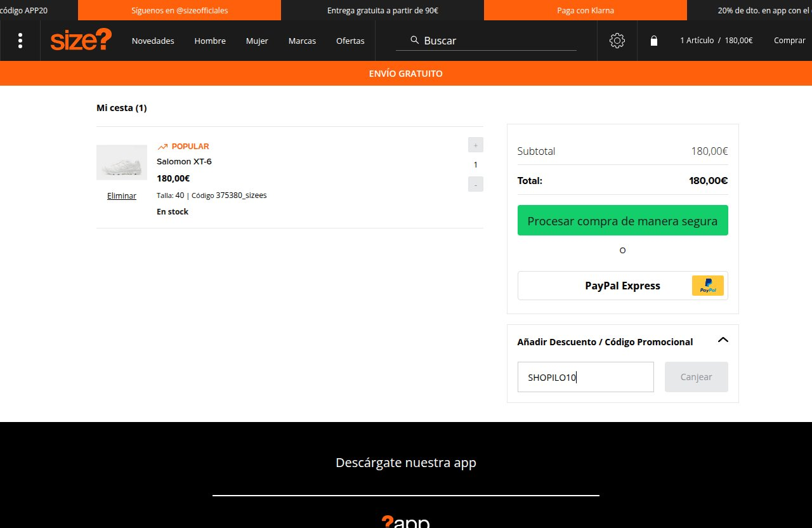Open the Novedades menu
812x528 pixels.
(x=153, y=41)
